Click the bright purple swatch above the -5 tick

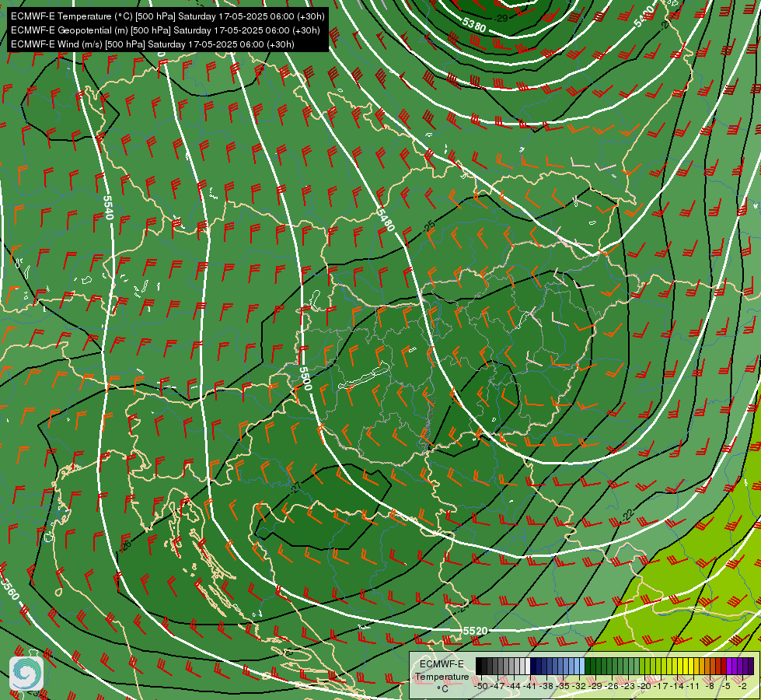click(x=729, y=666)
